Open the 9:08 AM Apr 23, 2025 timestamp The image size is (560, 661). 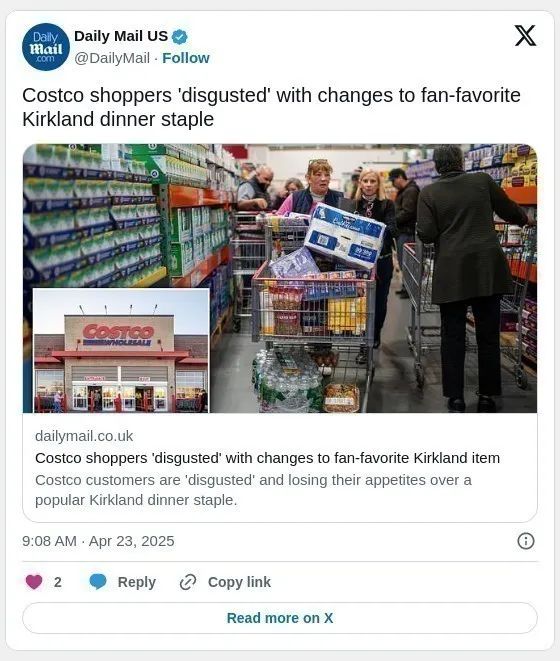98,541
